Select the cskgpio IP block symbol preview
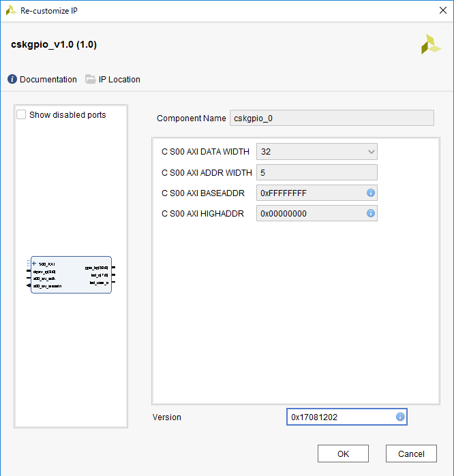Image resolution: width=454 pixels, height=476 pixels. (71, 275)
